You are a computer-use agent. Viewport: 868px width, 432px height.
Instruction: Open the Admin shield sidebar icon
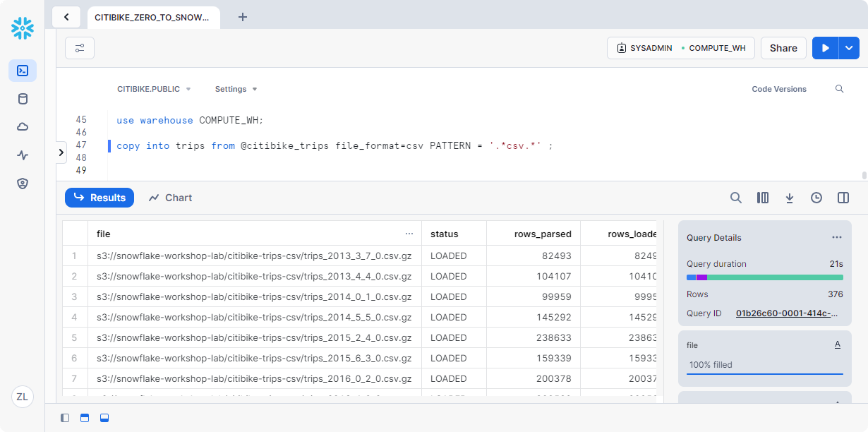(23, 184)
